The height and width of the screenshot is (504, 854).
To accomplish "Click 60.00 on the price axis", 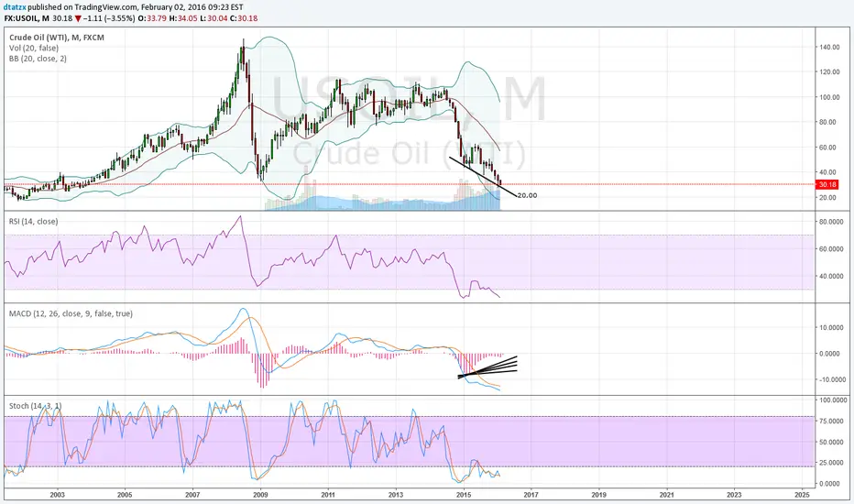I will pyautogui.click(x=827, y=148).
